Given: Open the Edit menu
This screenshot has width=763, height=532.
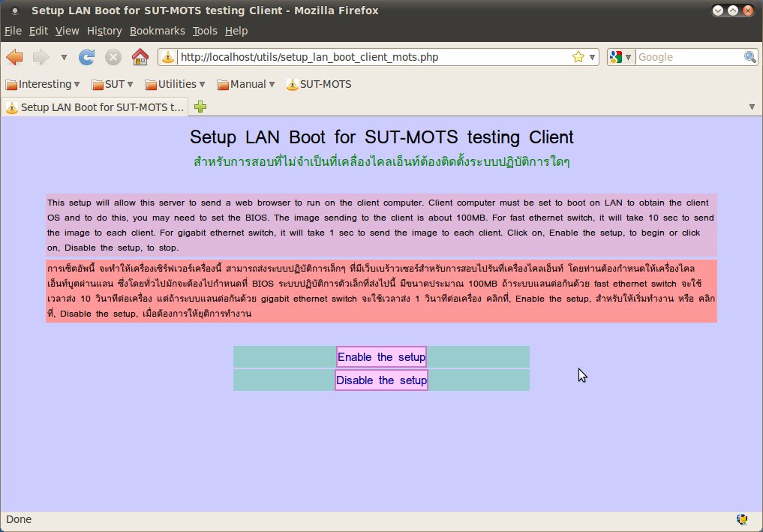Looking at the screenshot, I should tap(38, 31).
